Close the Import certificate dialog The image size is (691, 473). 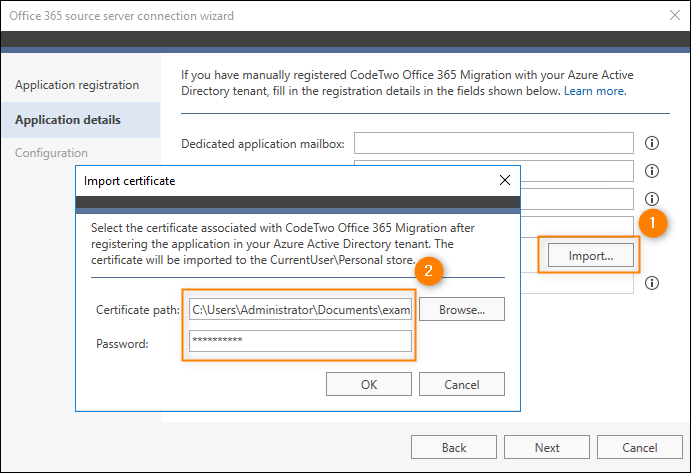[505, 180]
